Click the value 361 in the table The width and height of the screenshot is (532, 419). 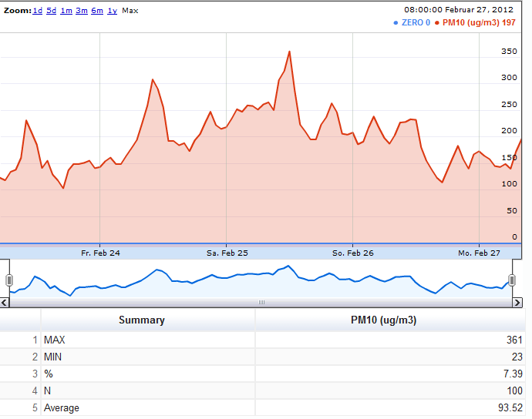(514, 340)
